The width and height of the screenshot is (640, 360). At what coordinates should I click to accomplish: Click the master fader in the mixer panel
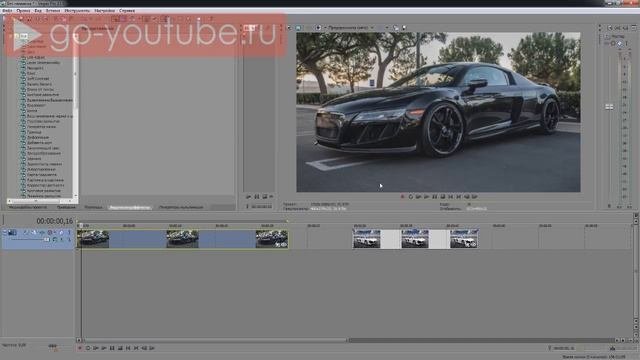(609, 107)
